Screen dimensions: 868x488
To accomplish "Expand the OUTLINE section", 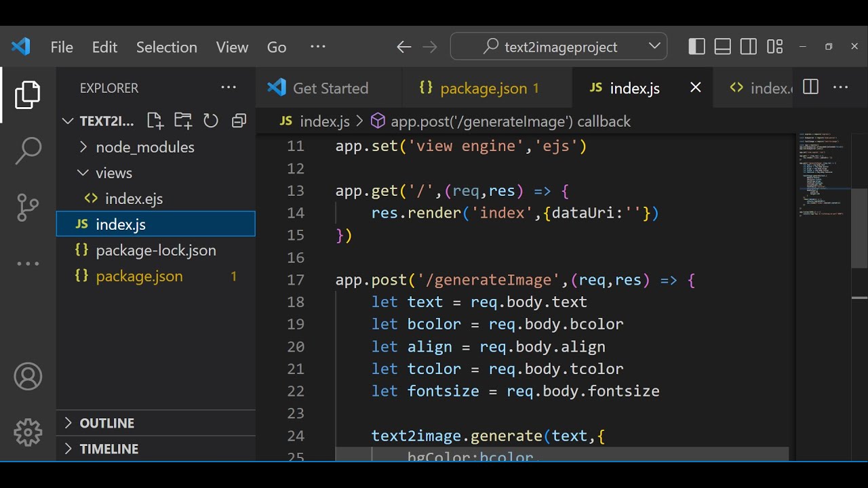I will pos(106,423).
